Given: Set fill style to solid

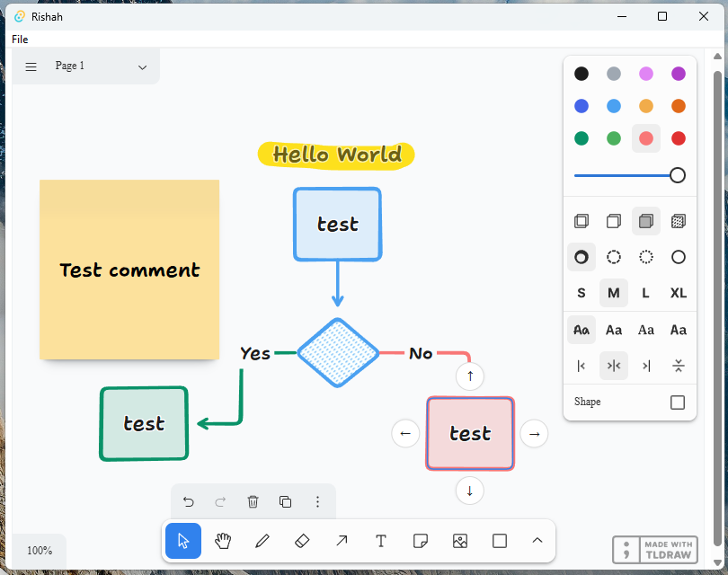Looking at the screenshot, I should 646,221.
